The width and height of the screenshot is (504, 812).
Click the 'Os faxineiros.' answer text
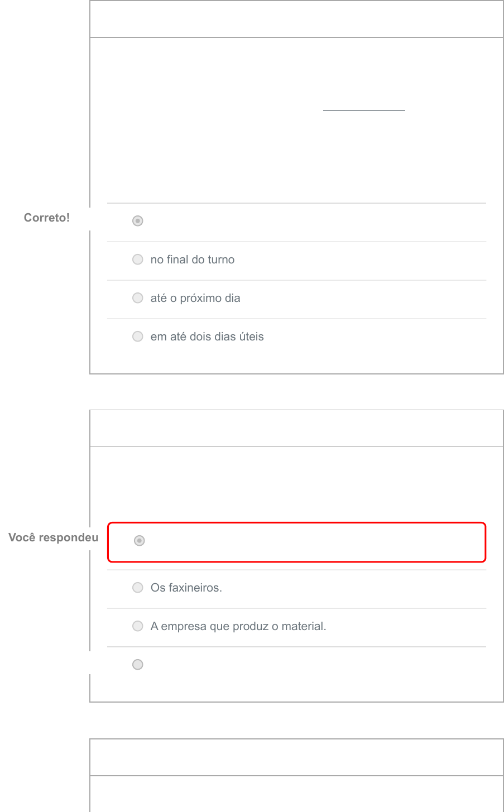[186, 588]
